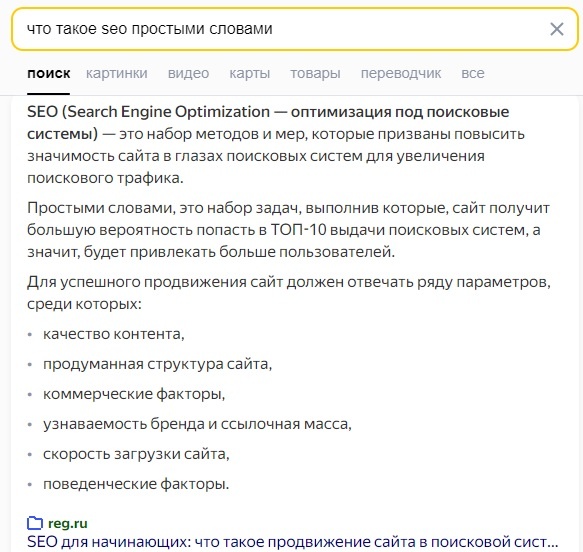Click the list item 'качество контента,'

coord(114,334)
